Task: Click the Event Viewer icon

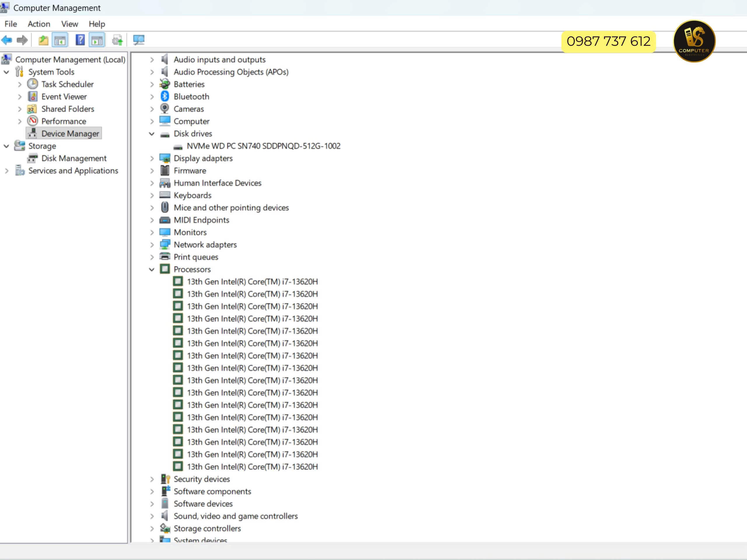Action: [x=32, y=97]
